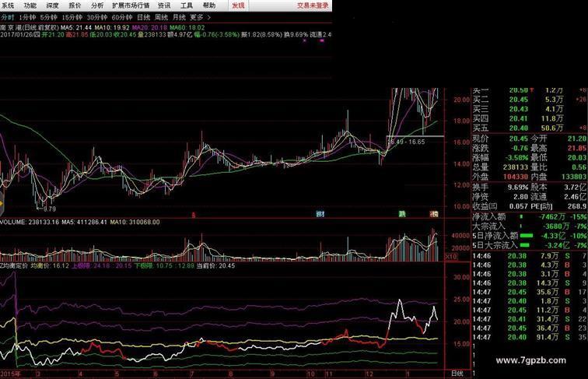The image size is (588, 379).
Task: Click the 9.79 low price label
Action: coord(49,209)
